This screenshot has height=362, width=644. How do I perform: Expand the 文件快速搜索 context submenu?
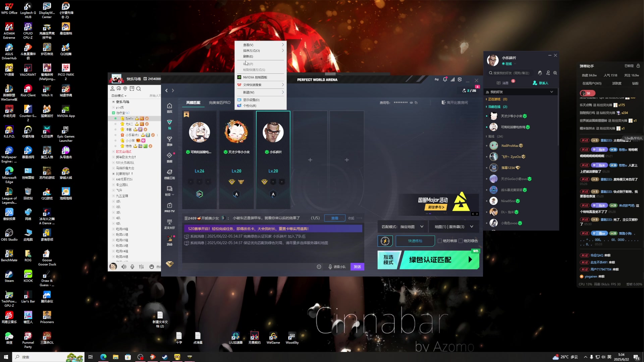point(261,85)
